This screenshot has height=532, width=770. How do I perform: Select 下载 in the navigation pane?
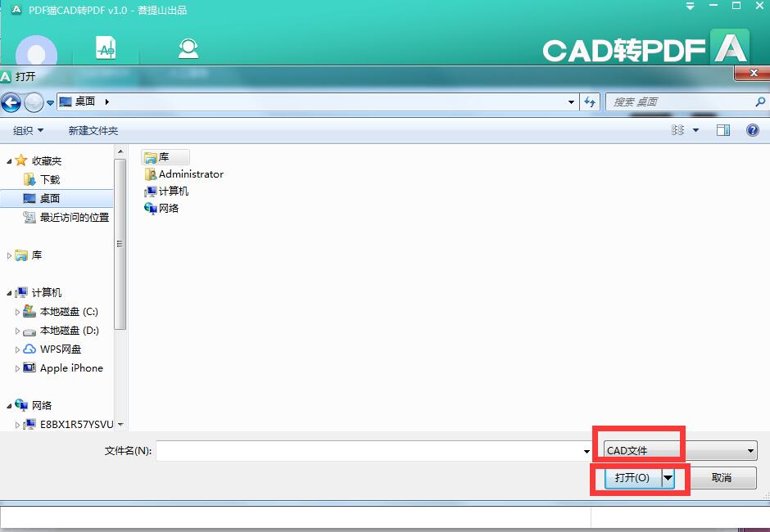(50, 180)
